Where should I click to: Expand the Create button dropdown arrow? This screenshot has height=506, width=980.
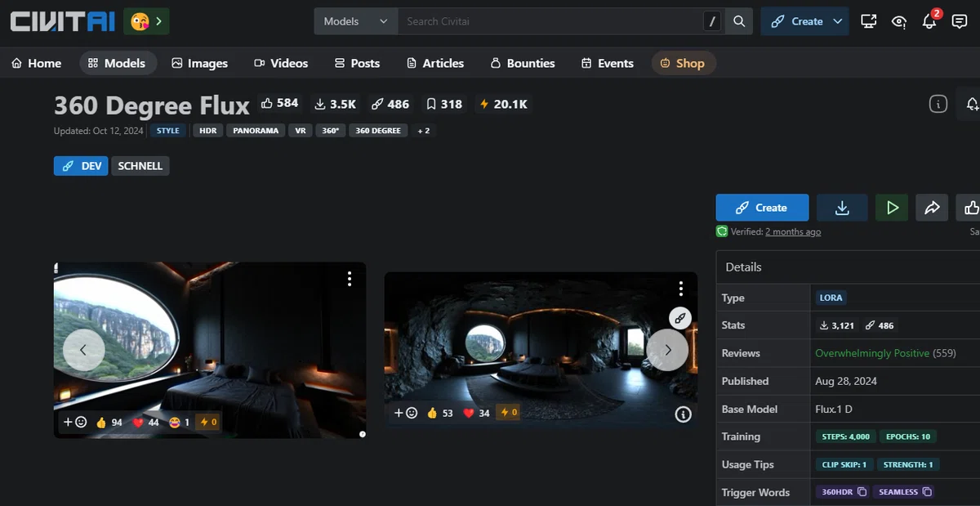tap(838, 21)
